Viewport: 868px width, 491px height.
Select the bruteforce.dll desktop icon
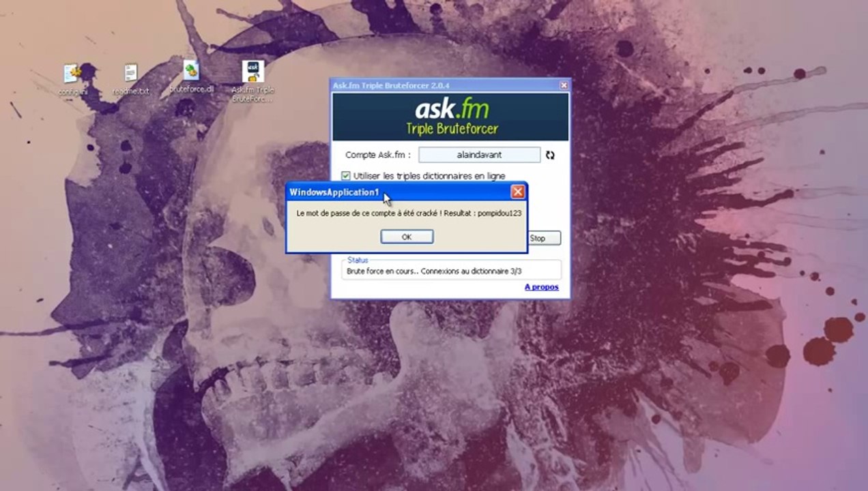(191, 77)
